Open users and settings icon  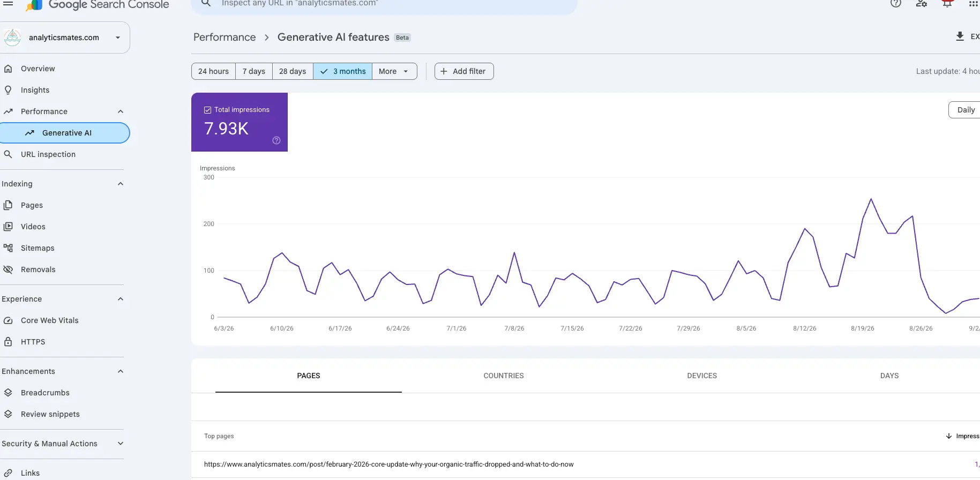coord(922,3)
